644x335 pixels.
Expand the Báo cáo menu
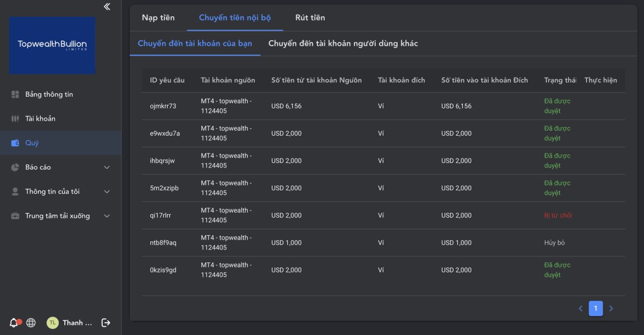(x=107, y=167)
